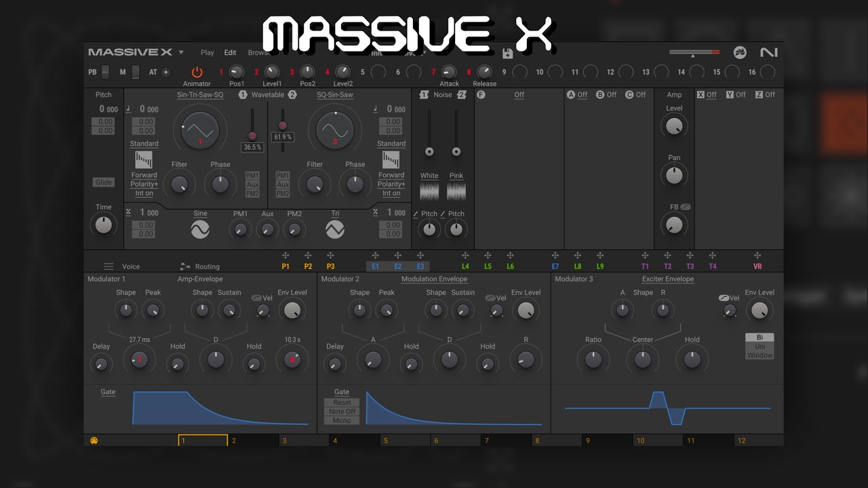Click the save preset disk icon

tap(507, 53)
